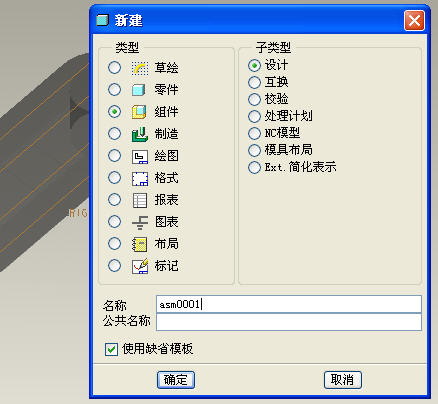Click the 名称 field containing asm0001

click(x=289, y=304)
